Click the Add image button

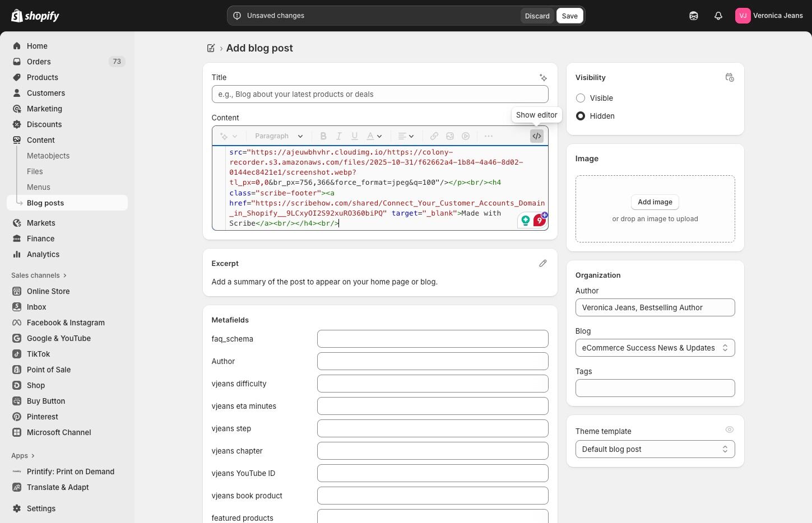(655, 202)
